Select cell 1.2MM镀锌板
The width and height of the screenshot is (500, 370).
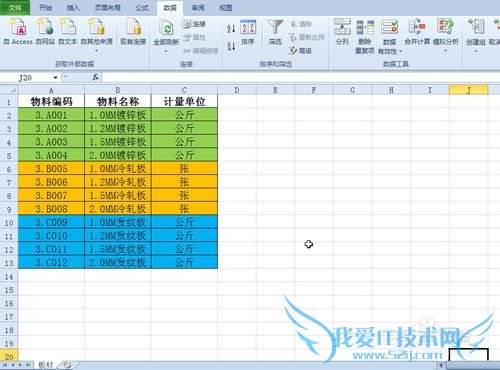point(118,129)
